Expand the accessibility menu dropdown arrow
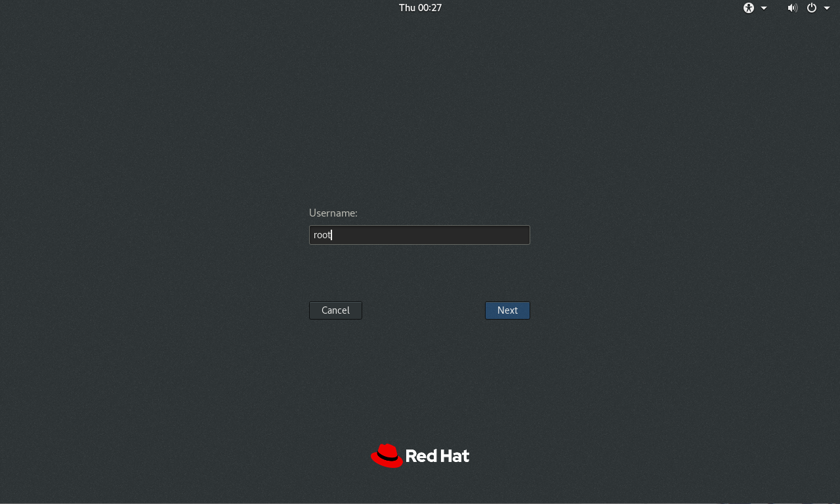This screenshot has height=504, width=840. [x=764, y=8]
